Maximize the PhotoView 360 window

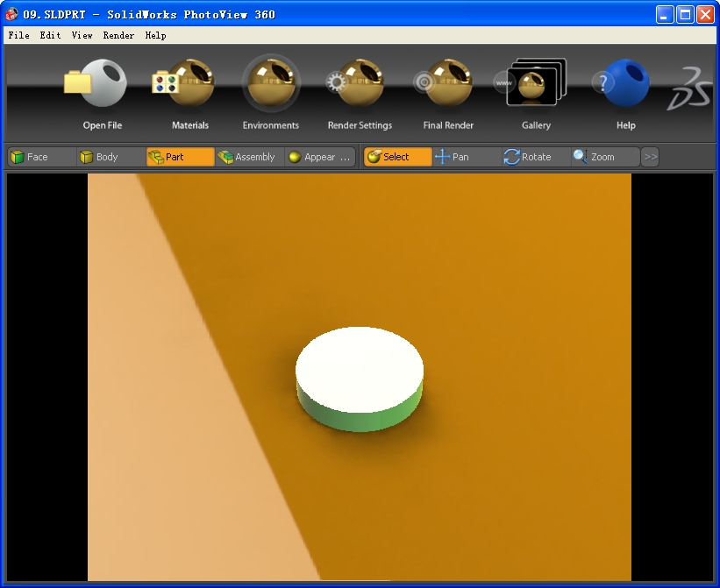point(685,15)
